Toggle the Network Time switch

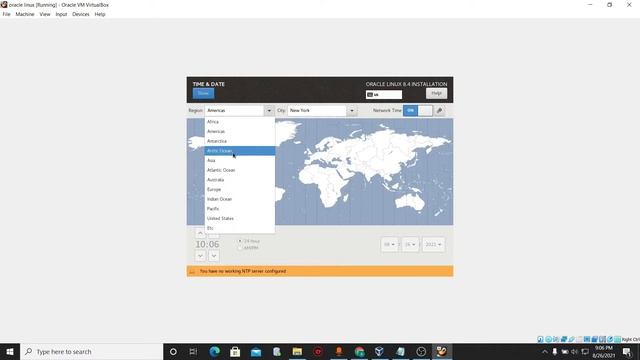[x=418, y=111]
